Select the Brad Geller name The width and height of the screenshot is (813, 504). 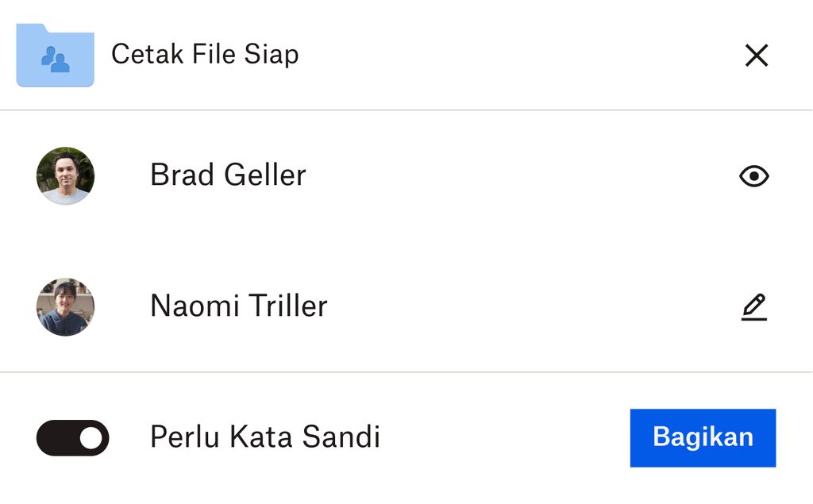[228, 175]
